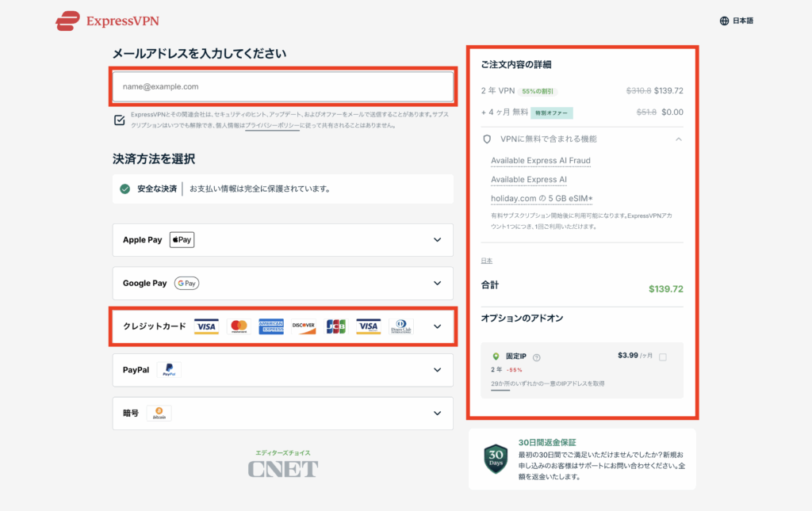Click the Diners Club card icon
Viewport: 812px width, 511px height.
(400, 326)
